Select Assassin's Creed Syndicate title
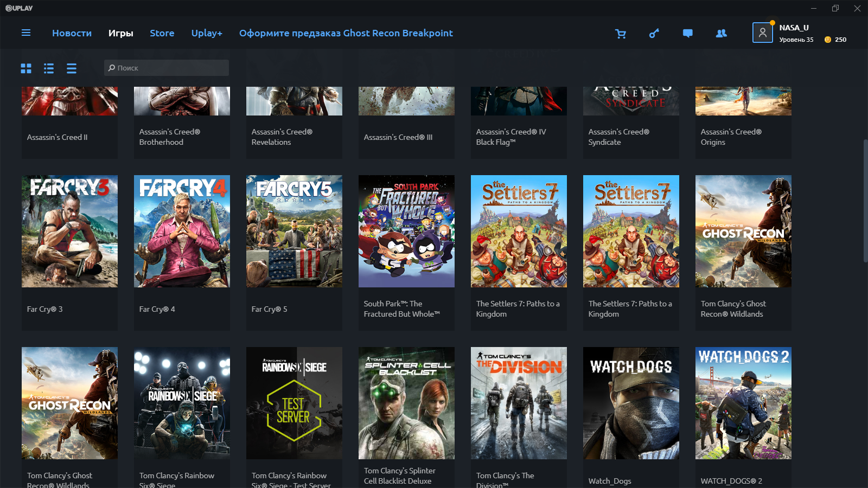This screenshot has height=488, width=868. tap(619, 137)
